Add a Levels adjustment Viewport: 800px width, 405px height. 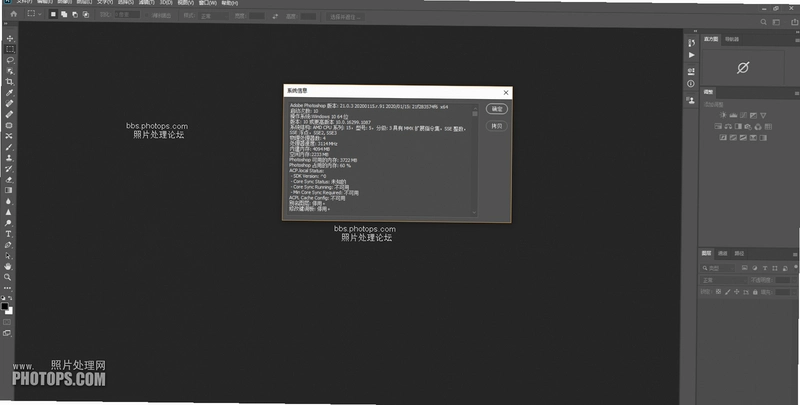[x=733, y=116]
